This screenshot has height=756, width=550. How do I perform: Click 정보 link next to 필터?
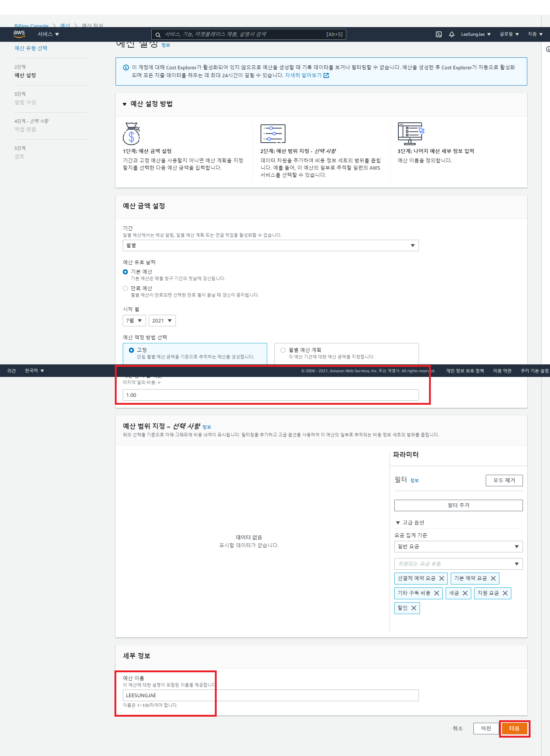point(414,481)
